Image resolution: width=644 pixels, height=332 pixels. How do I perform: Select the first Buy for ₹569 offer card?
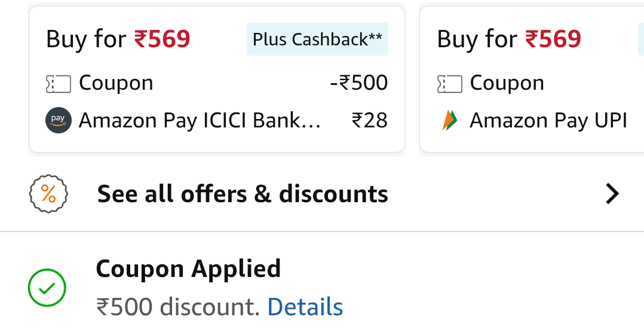[x=217, y=80]
